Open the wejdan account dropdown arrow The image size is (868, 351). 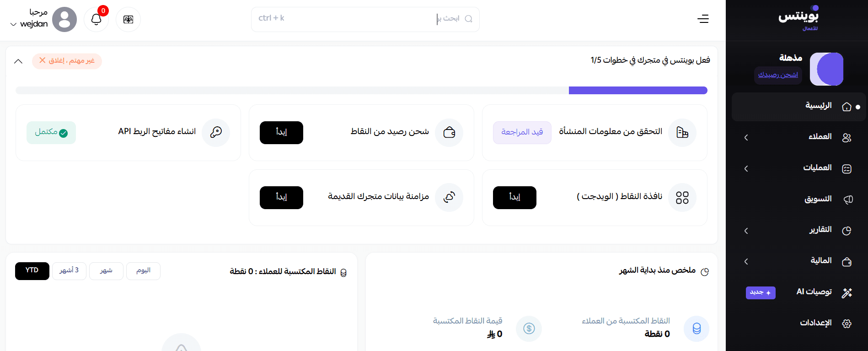pyautogui.click(x=13, y=24)
